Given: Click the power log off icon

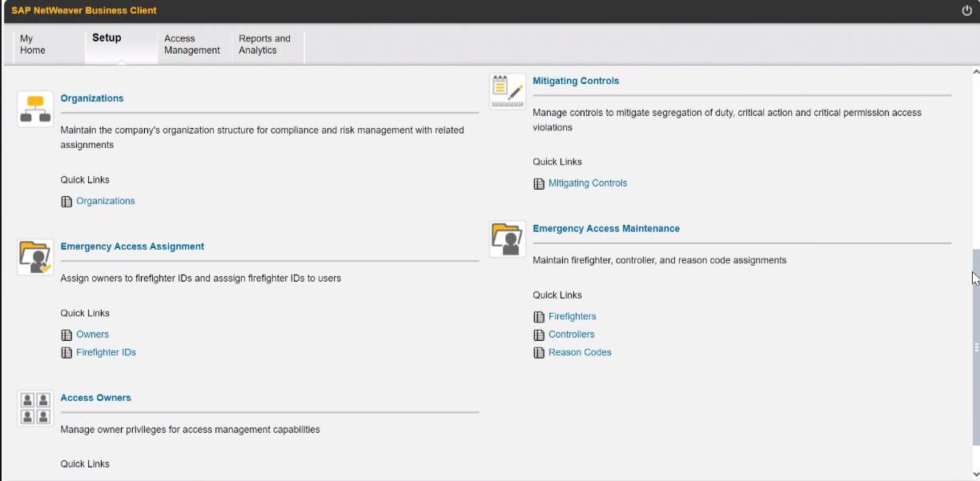Looking at the screenshot, I should [966, 10].
